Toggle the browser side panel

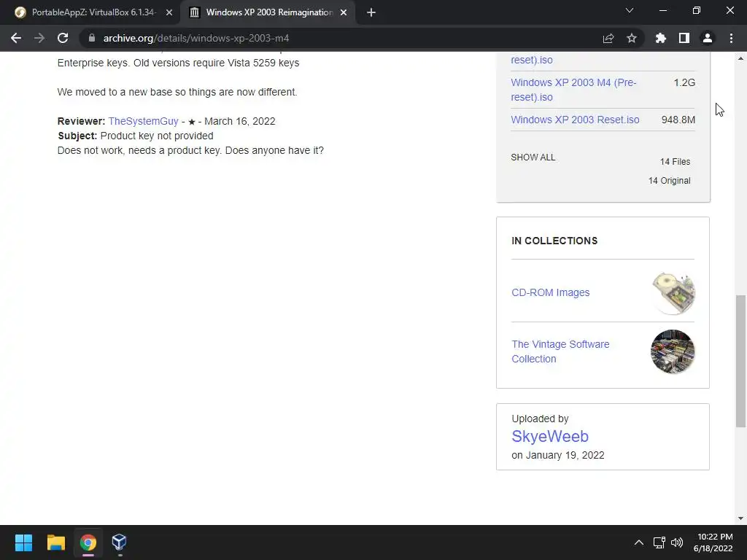(684, 38)
